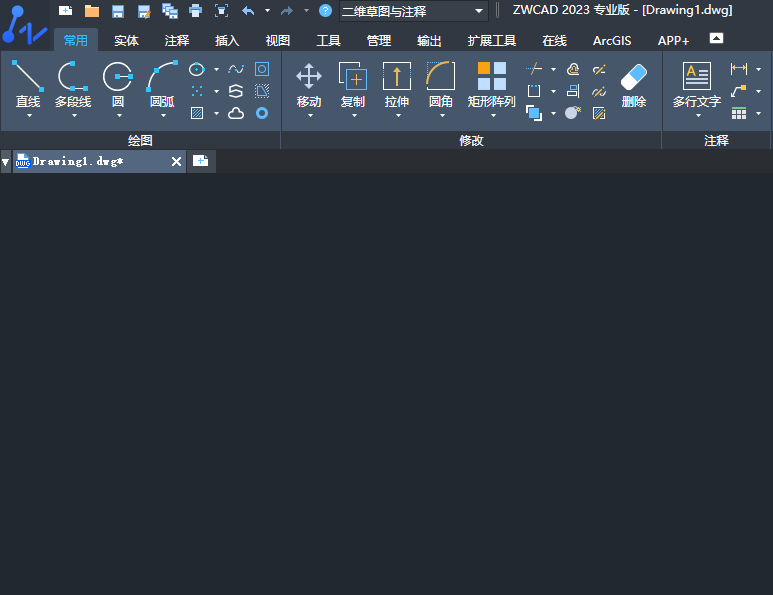
Task: Select the leader annotation icon
Action: tap(738, 91)
